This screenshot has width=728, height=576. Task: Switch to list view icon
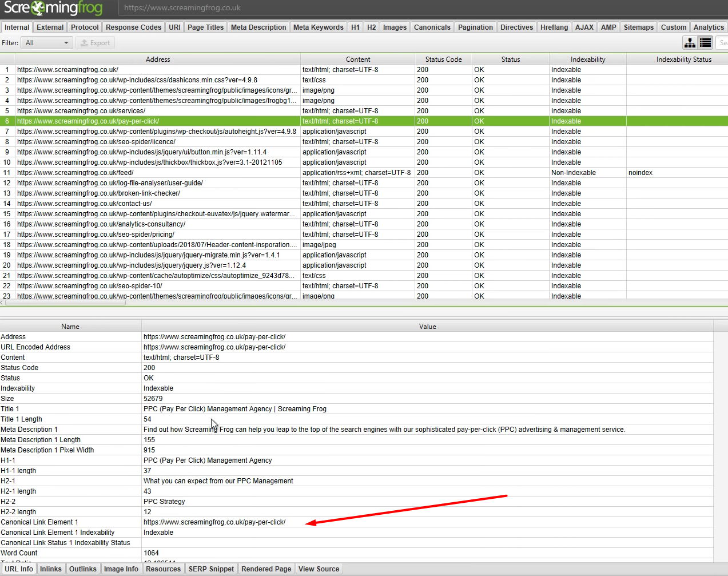[x=706, y=43]
